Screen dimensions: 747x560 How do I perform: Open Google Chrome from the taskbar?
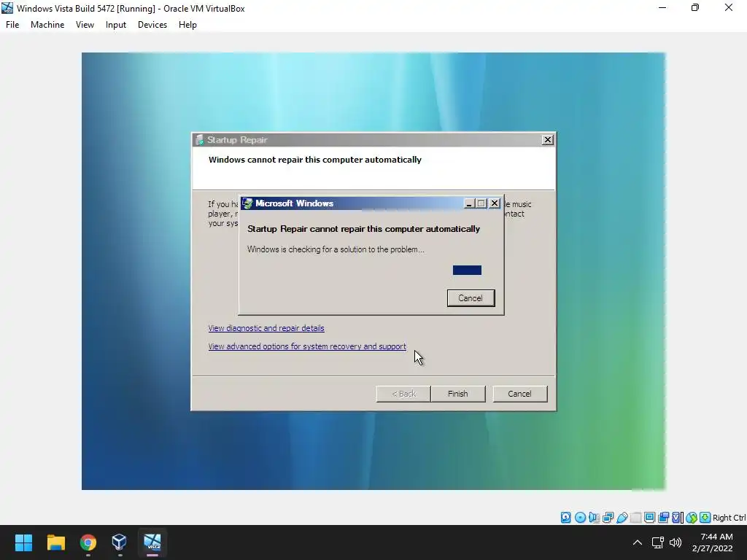pyautogui.click(x=88, y=542)
